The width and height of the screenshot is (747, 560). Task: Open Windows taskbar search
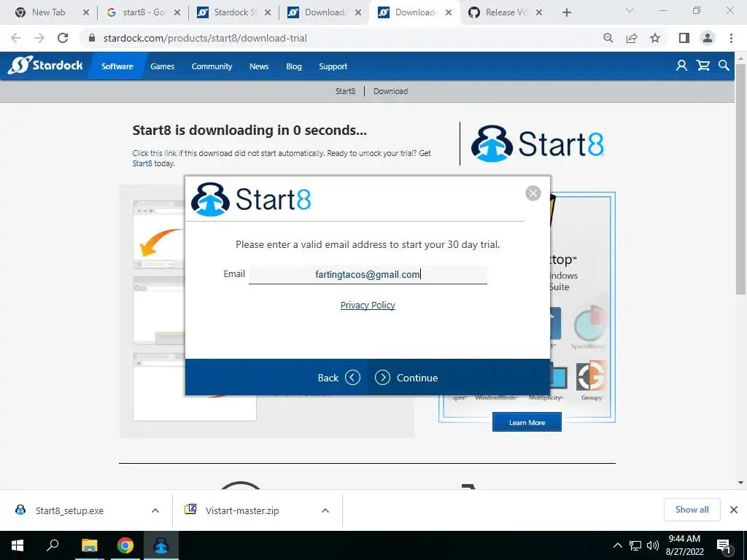[x=53, y=545]
